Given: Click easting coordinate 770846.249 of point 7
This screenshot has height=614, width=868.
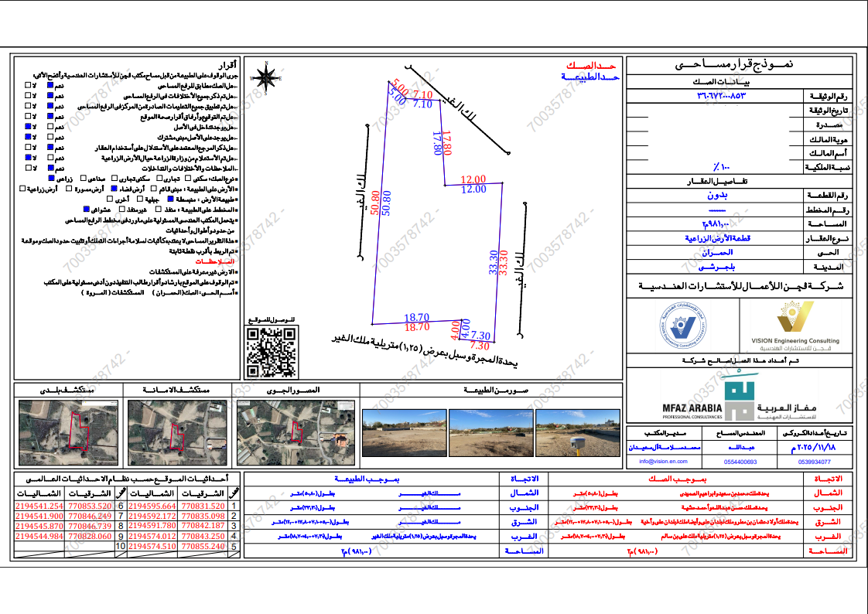Looking at the screenshot, I should click(90, 516).
